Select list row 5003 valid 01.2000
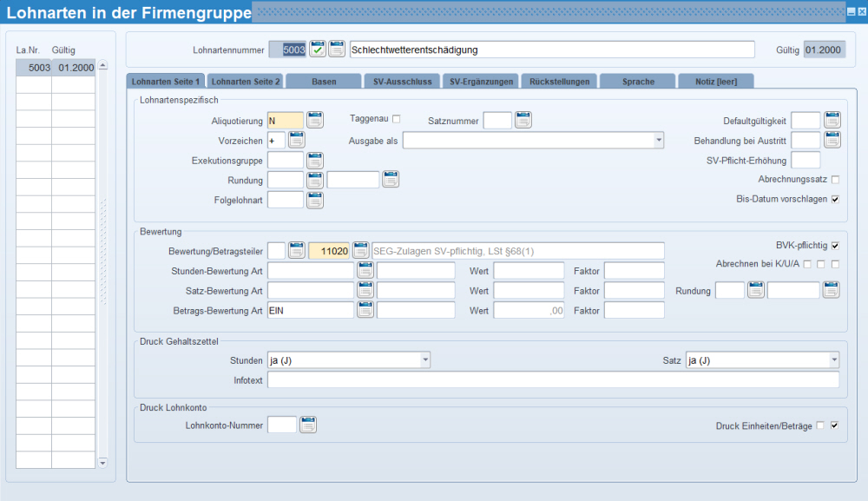868x501 pixels. click(56, 68)
